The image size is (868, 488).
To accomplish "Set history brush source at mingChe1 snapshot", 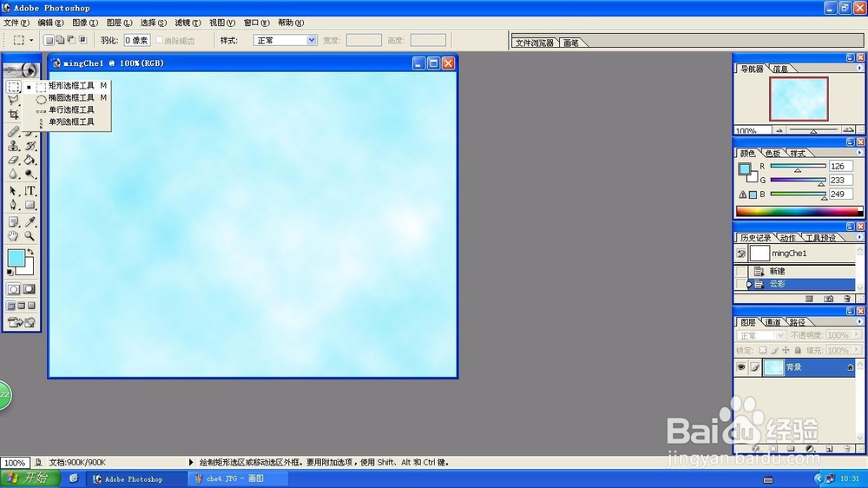I will point(741,254).
